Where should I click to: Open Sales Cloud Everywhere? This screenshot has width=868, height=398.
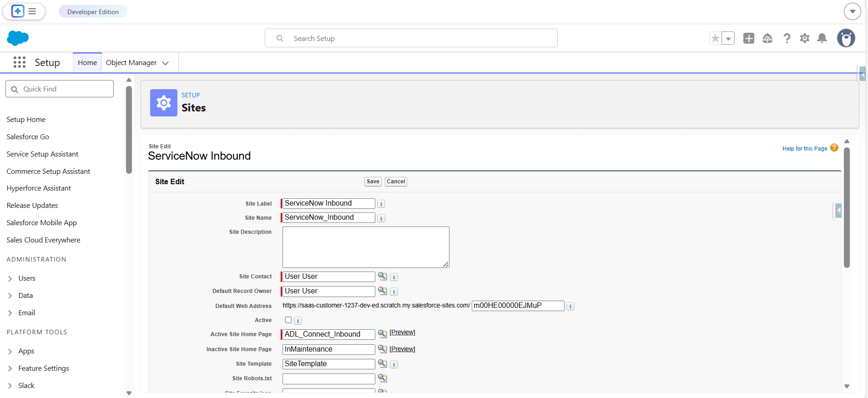pos(43,240)
